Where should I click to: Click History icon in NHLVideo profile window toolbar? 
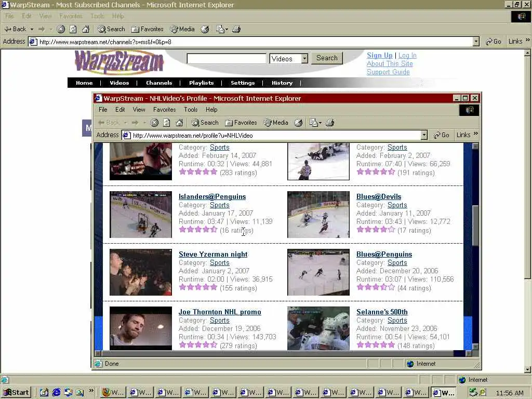298,123
